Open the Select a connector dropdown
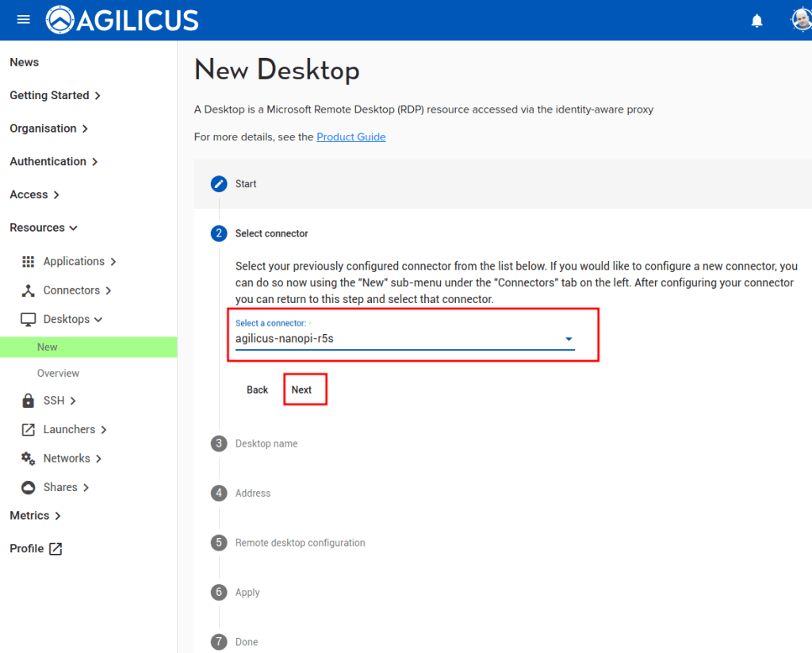This screenshot has height=653, width=812. pos(404,339)
